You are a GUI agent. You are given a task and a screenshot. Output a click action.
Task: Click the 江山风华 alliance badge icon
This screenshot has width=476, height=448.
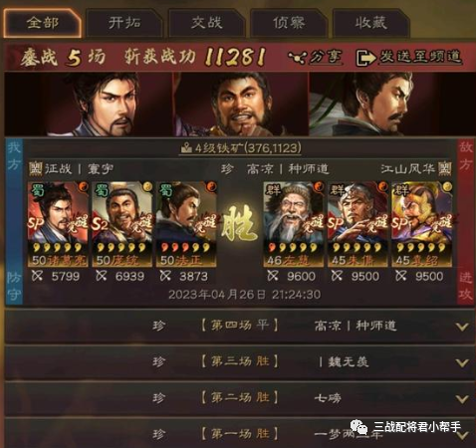(x=444, y=169)
